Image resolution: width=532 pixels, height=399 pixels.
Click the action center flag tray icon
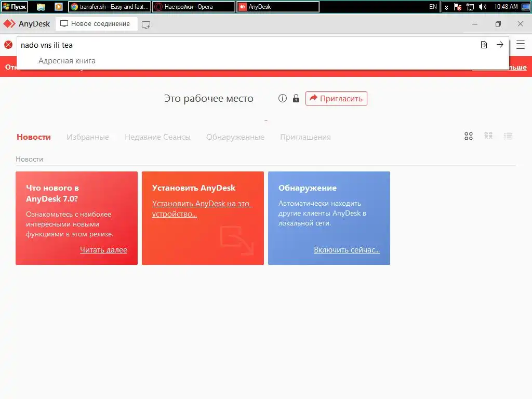(x=457, y=7)
